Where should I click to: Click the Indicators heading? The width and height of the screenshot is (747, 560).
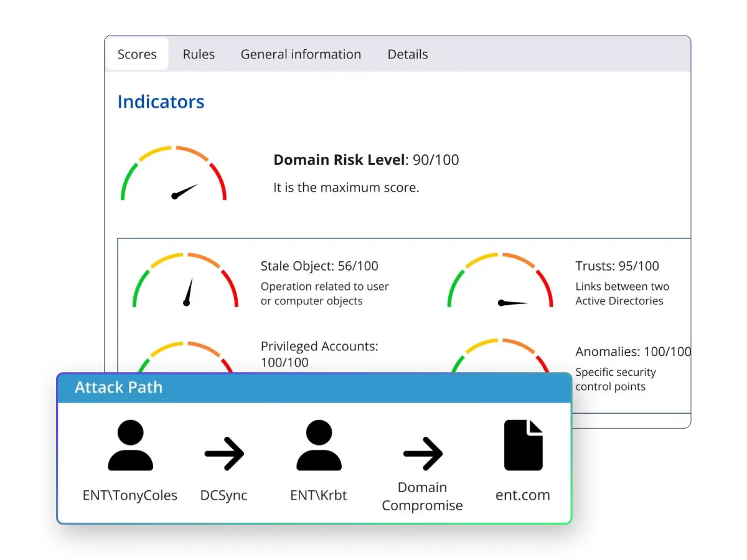coord(161,102)
